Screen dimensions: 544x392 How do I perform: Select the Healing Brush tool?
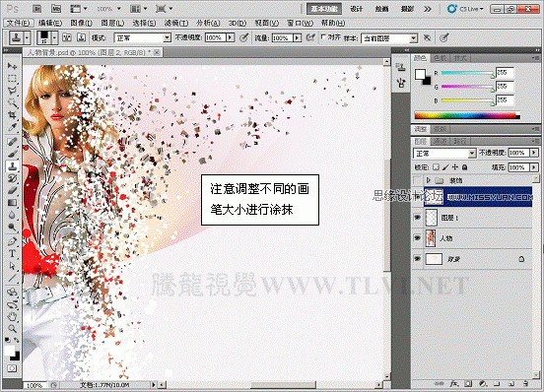point(12,142)
